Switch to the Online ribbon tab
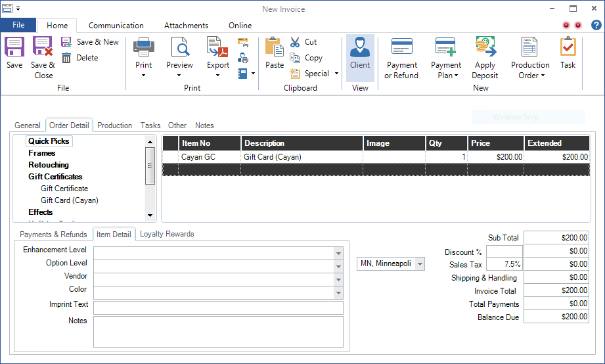 point(240,26)
